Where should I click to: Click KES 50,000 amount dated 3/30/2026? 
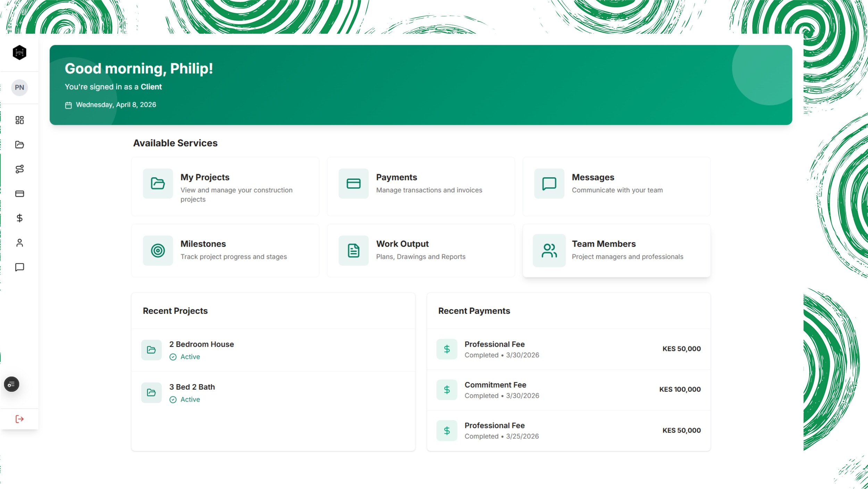tap(682, 349)
